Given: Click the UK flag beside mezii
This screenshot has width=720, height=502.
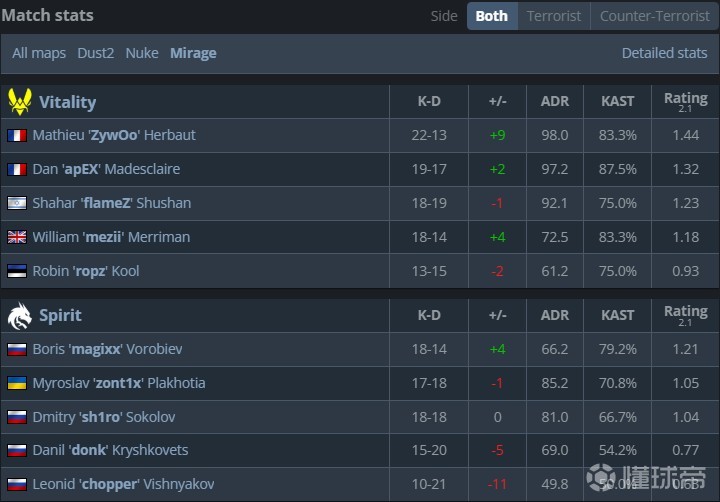Looking at the screenshot, I should click(17, 237).
